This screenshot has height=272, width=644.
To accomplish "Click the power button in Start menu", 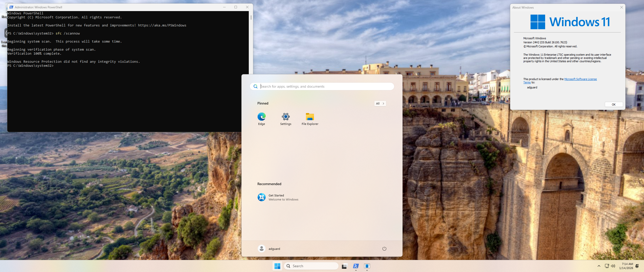I will [384, 249].
